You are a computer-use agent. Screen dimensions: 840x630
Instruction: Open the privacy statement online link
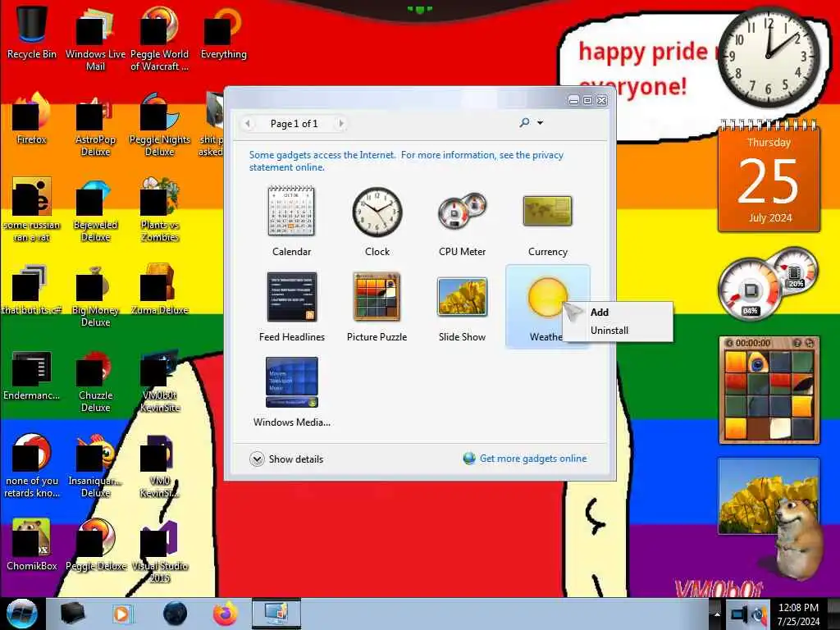point(406,162)
